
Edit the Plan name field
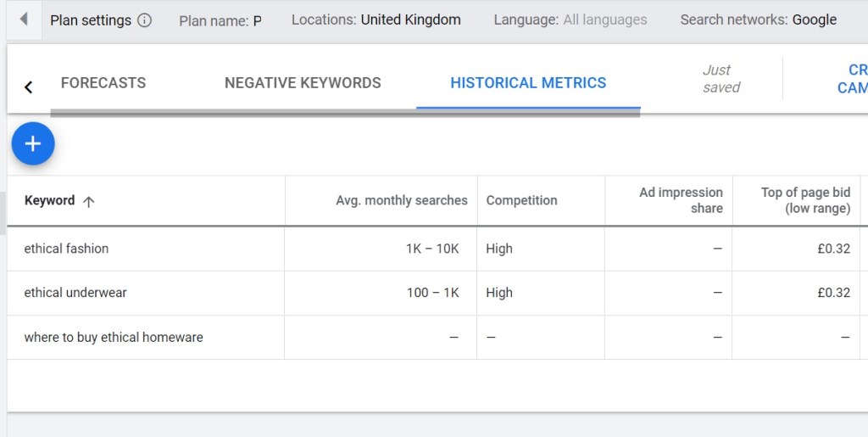click(220, 20)
